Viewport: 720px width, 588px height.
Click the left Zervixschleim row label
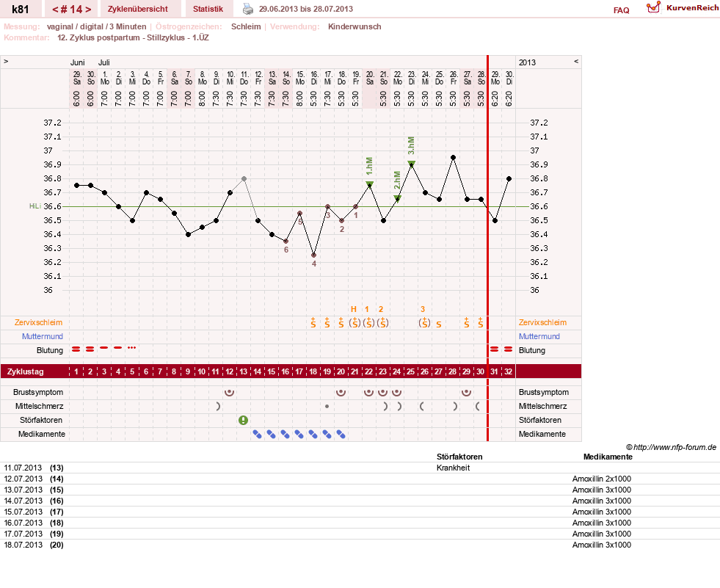(x=39, y=322)
